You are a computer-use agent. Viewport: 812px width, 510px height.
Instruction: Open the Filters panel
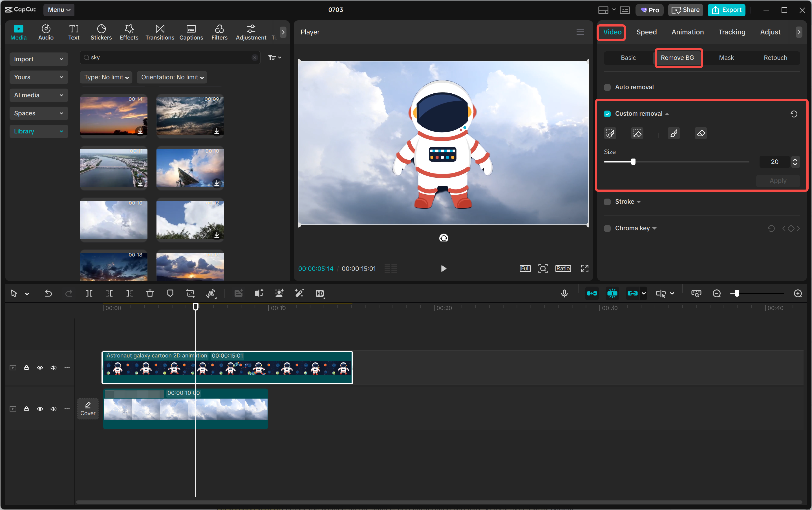219,32
